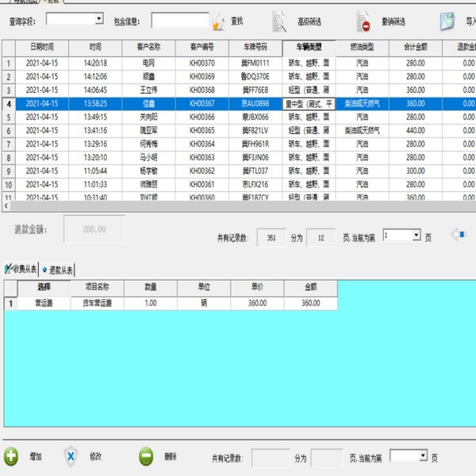Click the 导入 import icon
The image size is (476, 476).
click(x=448, y=21)
